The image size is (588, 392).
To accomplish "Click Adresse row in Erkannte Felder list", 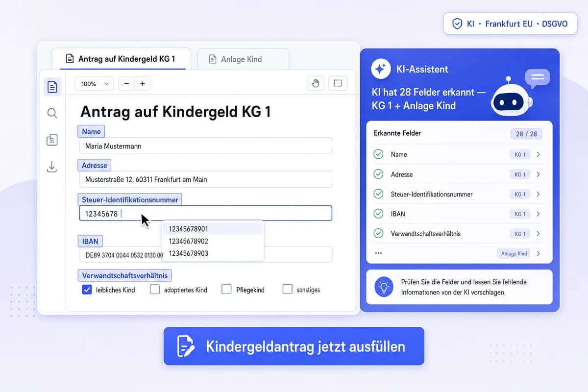I will tap(459, 174).
